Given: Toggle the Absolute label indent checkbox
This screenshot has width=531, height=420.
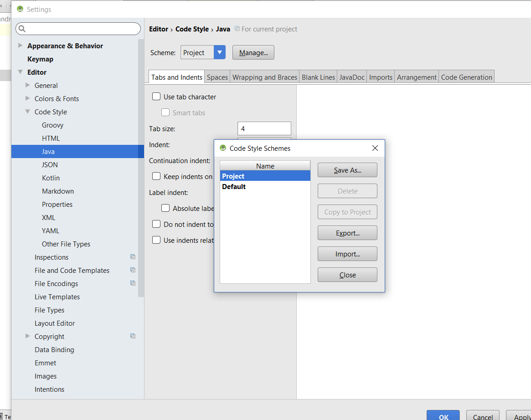Looking at the screenshot, I should (165, 208).
